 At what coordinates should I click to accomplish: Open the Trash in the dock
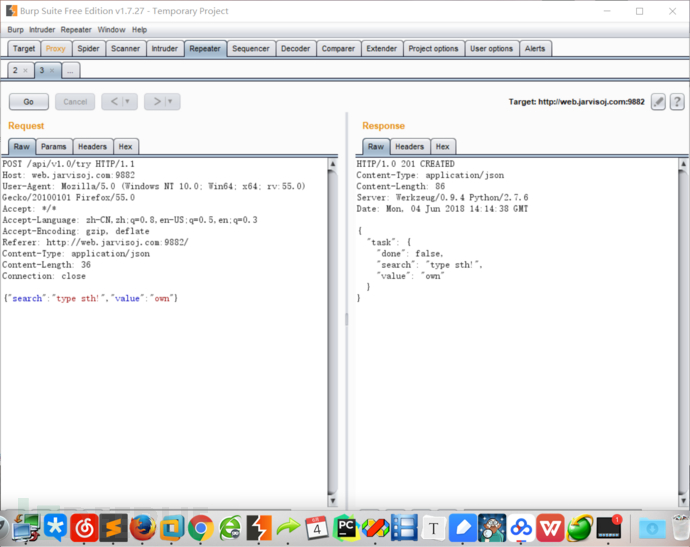pyautogui.click(x=681, y=527)
